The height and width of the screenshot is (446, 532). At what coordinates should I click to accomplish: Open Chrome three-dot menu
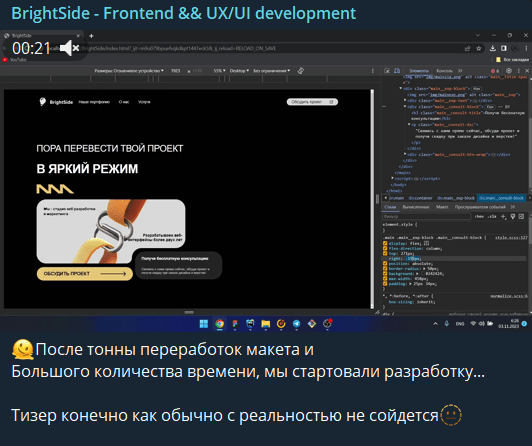[x=526, y=49]
